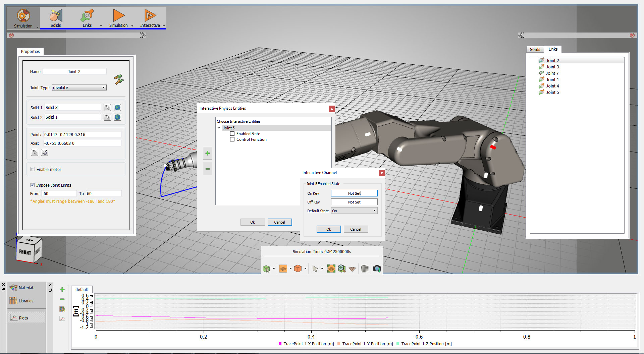Zoom to selection magnifier icon
The width and height of the screenshot is (644, 354).
coord(342,269)
